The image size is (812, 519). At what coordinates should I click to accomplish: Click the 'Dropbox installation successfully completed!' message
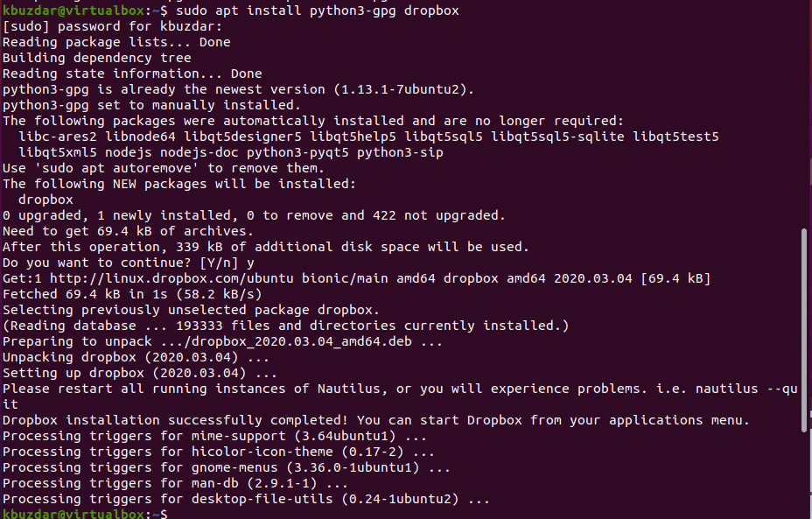pos(175,420)
